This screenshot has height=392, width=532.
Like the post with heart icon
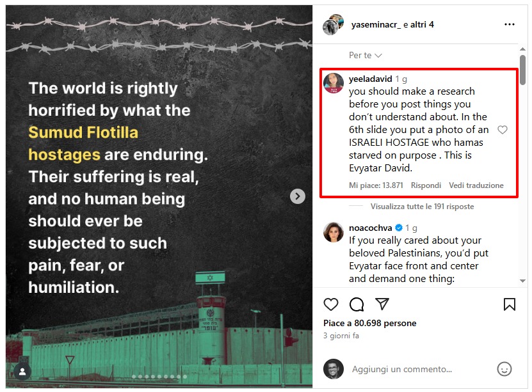coord(331,304)
